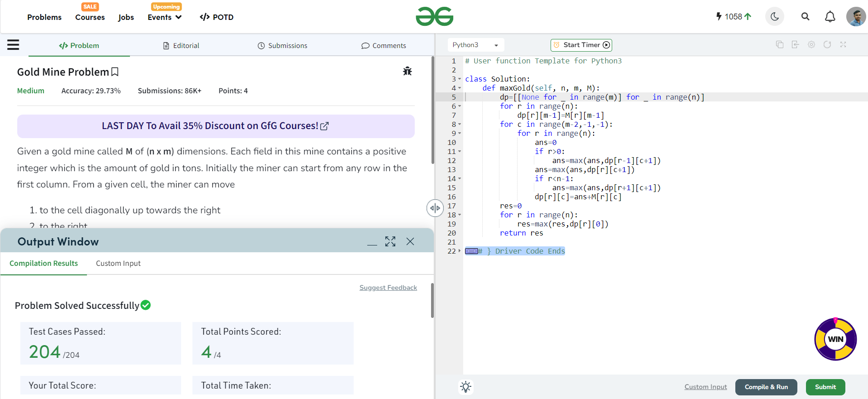This screenshot has width=868, height=399.
Task: Click the Output Window scrollbar
Action: point(432,301)
